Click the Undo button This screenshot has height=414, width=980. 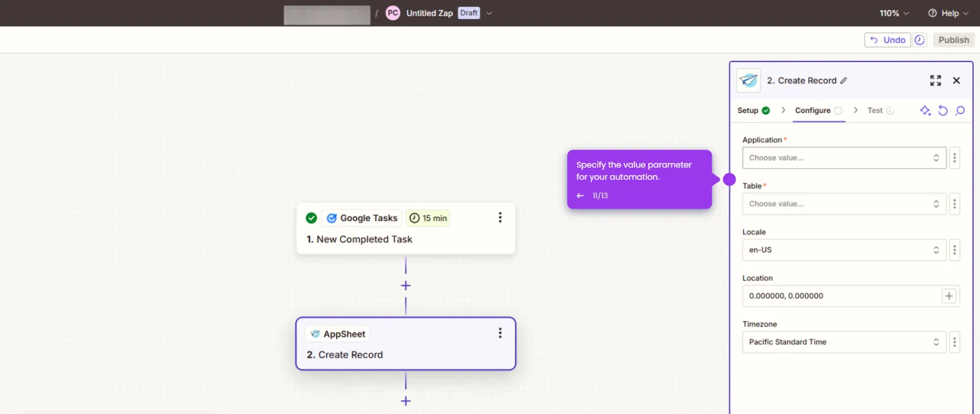coord(887,40)
